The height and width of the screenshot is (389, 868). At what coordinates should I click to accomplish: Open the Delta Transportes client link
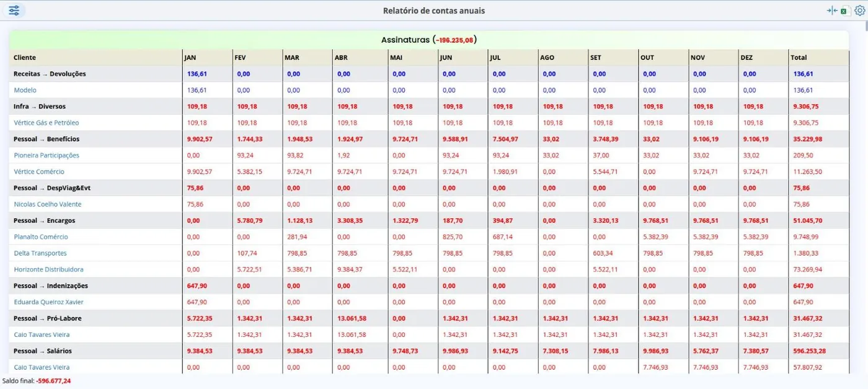click(40, 253)
